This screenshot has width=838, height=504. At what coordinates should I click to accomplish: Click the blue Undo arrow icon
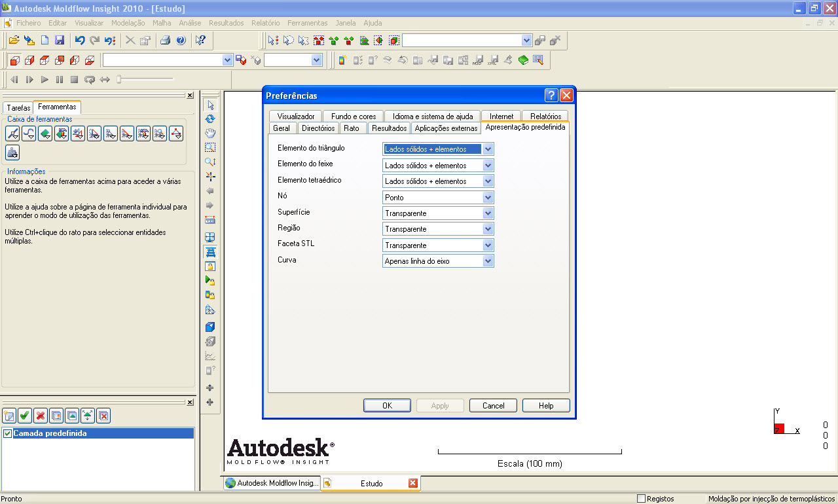tap(80, 41)
